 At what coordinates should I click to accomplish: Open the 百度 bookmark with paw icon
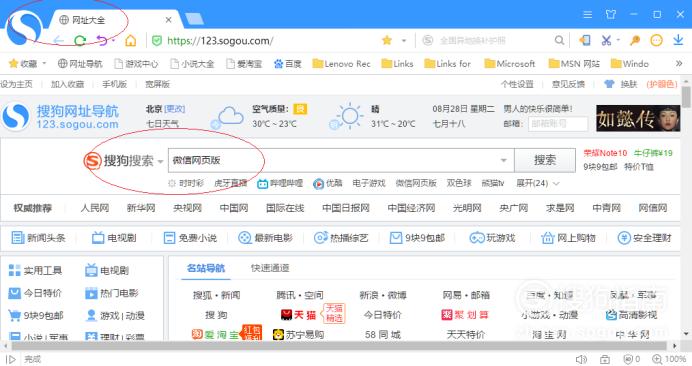click(287, 64)
